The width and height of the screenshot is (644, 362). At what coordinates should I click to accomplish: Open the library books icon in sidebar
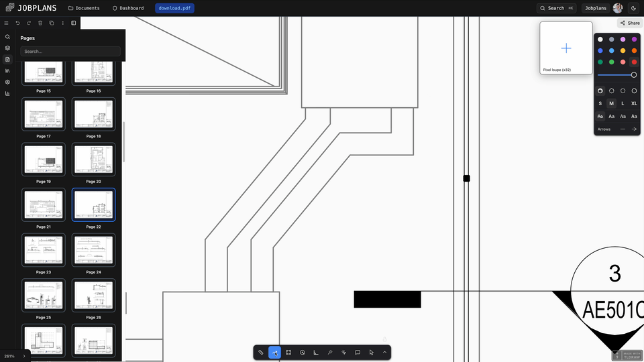7,70
